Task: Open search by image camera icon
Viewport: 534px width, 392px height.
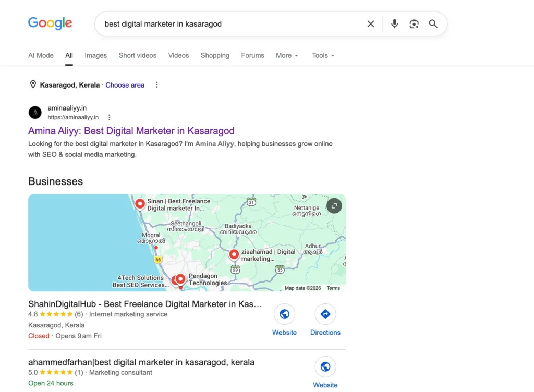Action: click(414, 24)
